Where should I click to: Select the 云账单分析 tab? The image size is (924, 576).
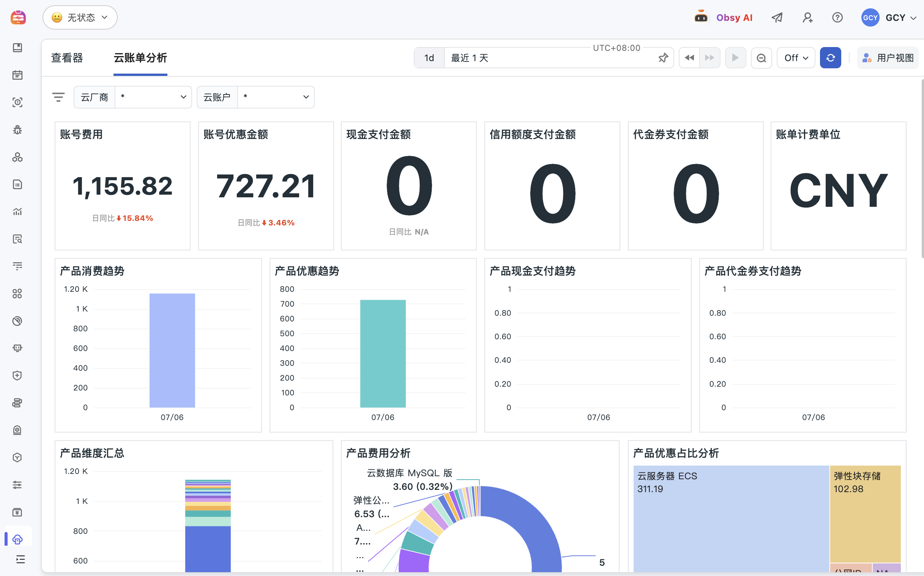[140, 58]
